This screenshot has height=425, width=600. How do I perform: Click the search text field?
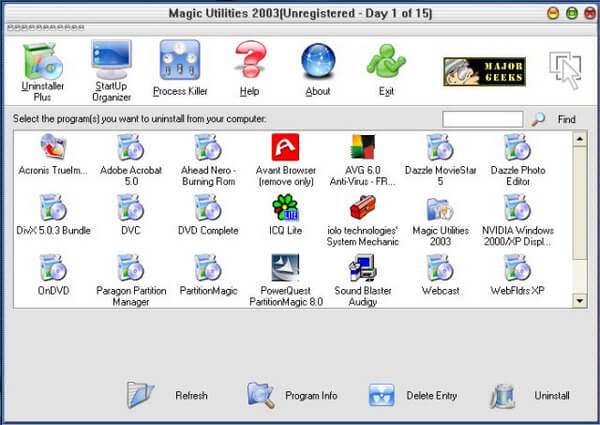(483, 119)
